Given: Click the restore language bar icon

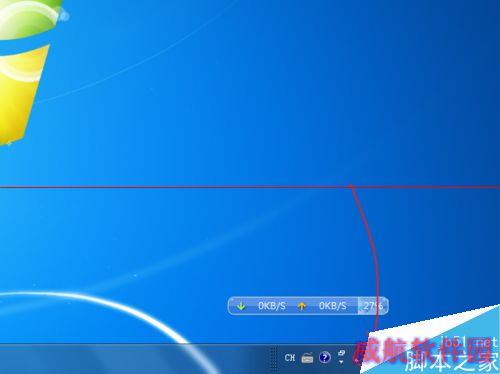Looking at the screenshot, I should [x=341, y=353].
